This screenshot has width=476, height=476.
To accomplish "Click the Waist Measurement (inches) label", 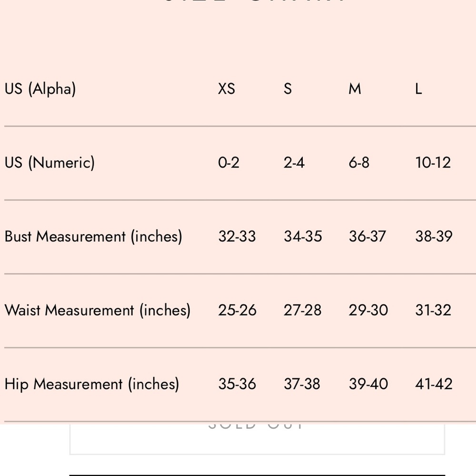I will click(98, 310).
